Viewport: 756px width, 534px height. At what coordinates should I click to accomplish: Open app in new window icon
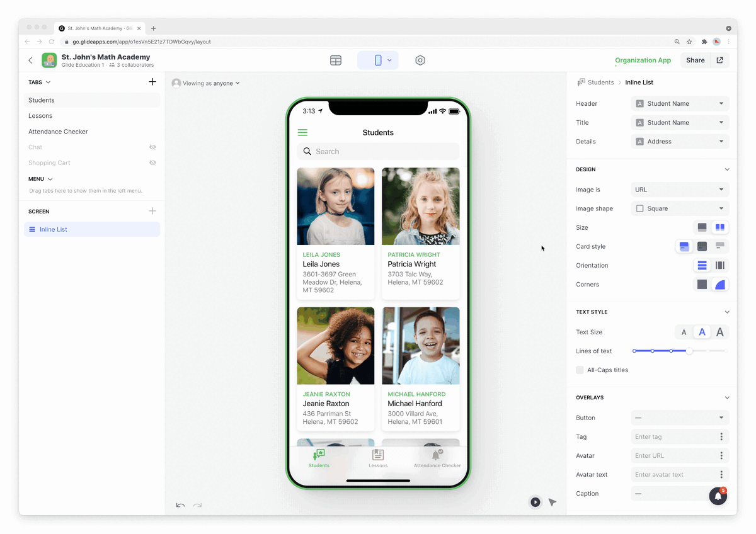(x=720, y=60)
